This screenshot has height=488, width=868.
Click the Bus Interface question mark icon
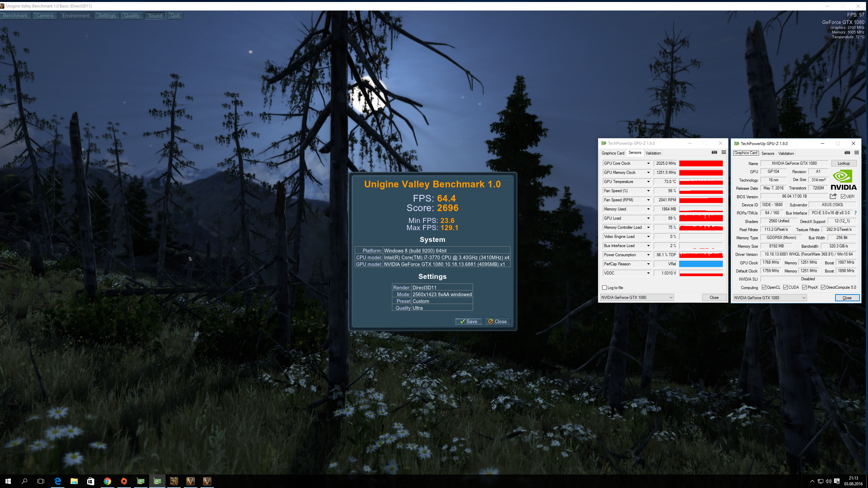pyautogui.click(x=855, y=213)
